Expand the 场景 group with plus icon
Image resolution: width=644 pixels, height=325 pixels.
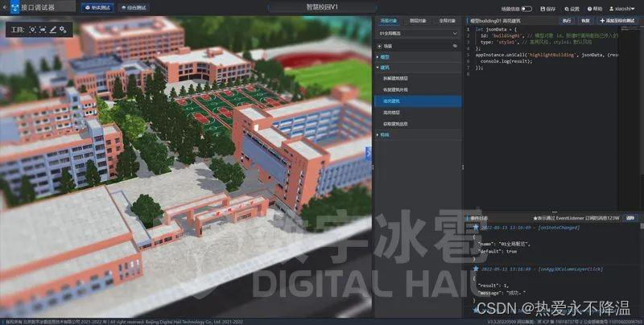point(379,47)
